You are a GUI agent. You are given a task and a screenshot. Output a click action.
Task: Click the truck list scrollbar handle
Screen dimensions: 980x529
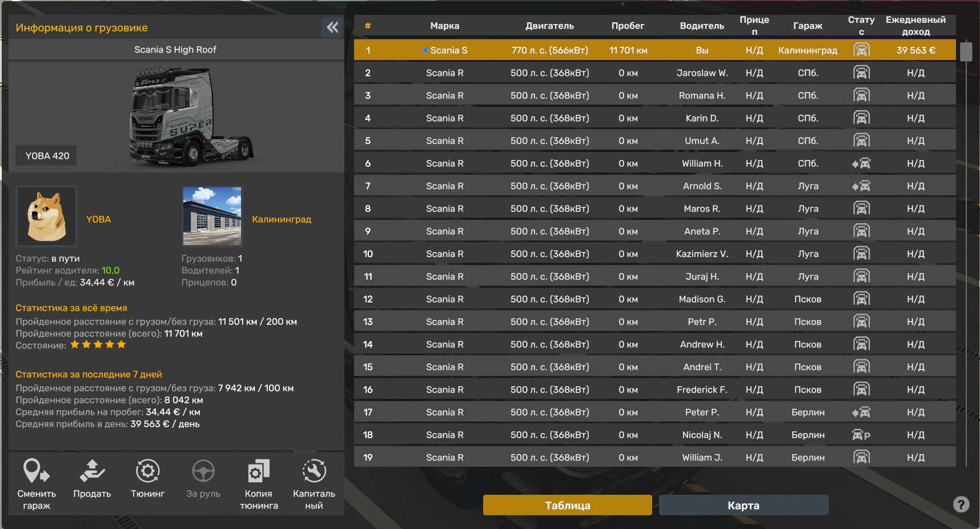coord(966,51)
